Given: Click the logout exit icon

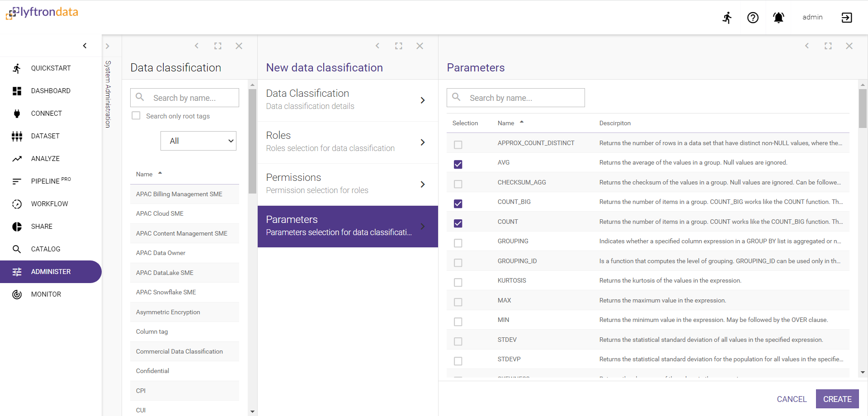Looking at the screenshot, I should 846,18.
